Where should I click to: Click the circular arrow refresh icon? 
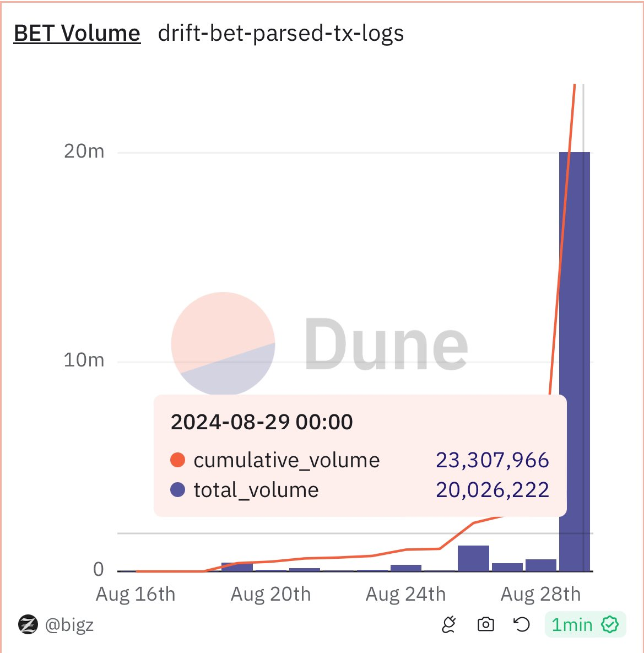521,624
